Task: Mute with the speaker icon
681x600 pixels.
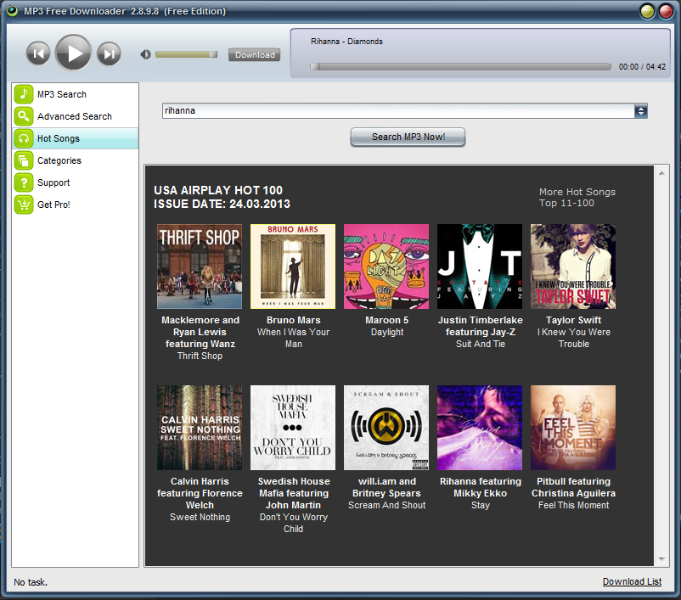Action: pos(145,54)
